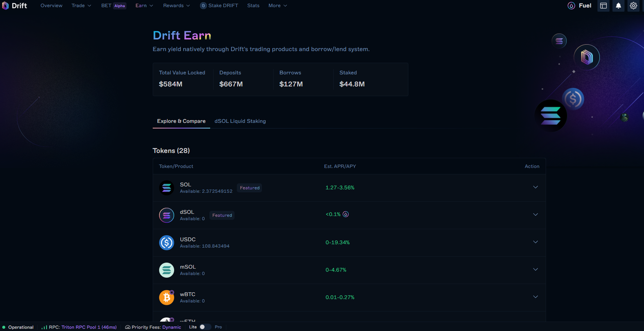Open the settings gear
Screen dimensions: 644x331
(633, 6)
